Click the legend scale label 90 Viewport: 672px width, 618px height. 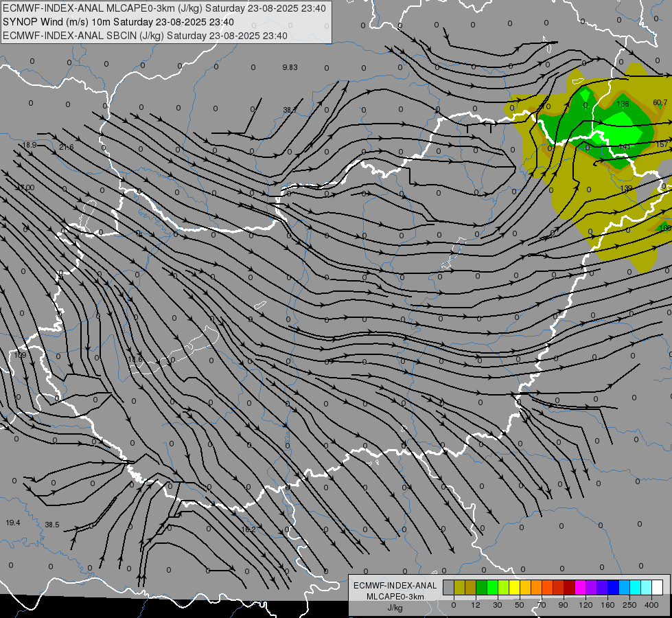(563, 605)
